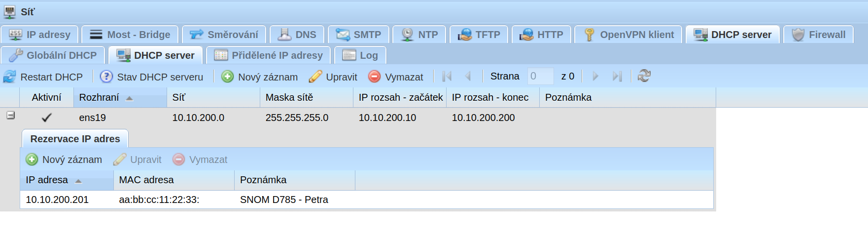Select range end 10.10.200.200
This screenshot has width=868, height=241.
(x=484, y=118)
